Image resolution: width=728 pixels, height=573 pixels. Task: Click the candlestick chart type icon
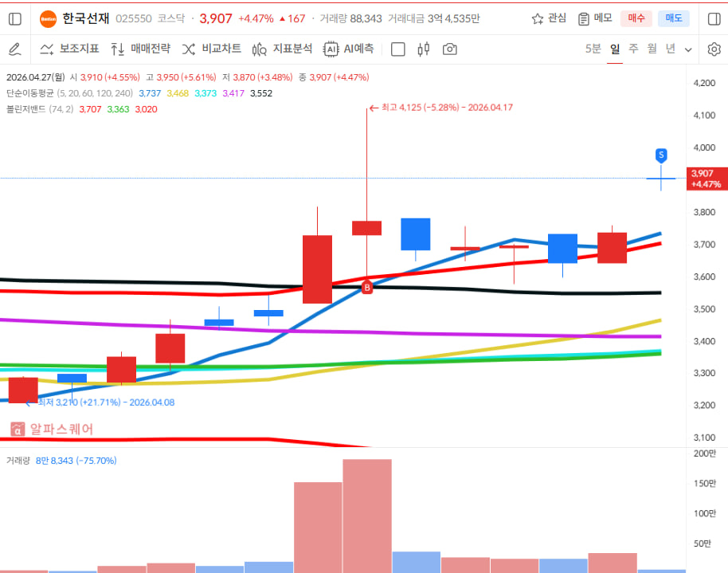(424, 49)
